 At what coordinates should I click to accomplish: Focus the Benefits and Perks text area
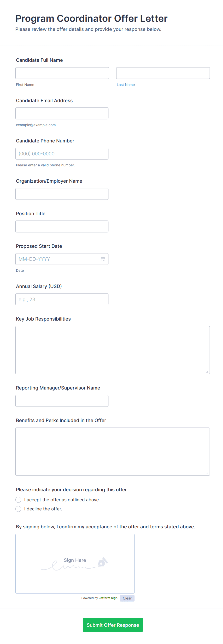[x=112, y=452]
